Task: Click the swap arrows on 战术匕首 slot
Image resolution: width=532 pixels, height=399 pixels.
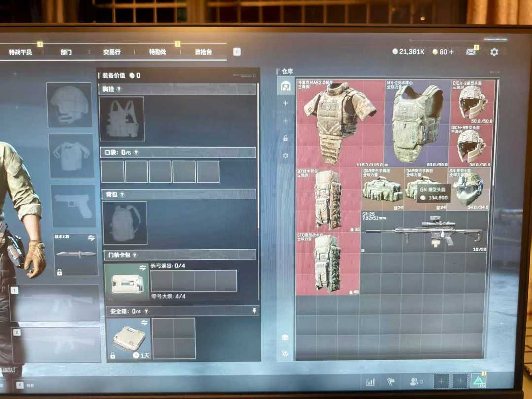Action: 91,238
